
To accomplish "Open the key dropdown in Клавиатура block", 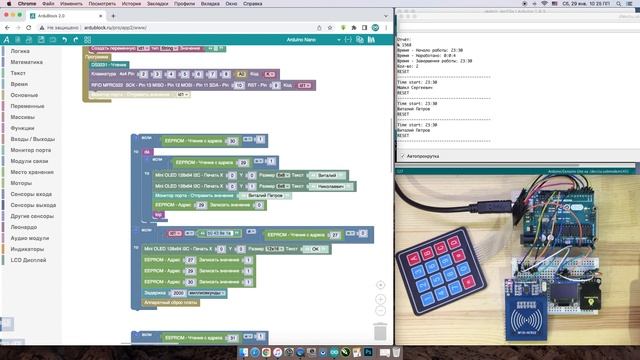I will 269,74.
